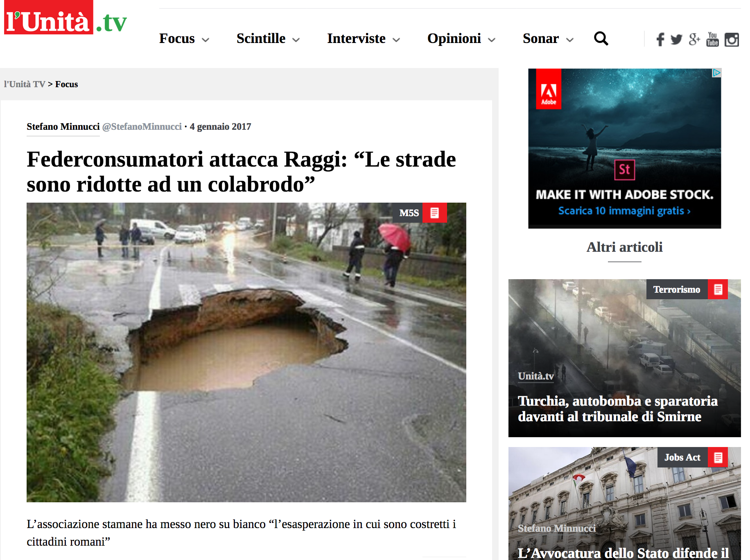Expand the Sonar menu chevron
This screenshot has height=560, width=750.
pyautogui.click(x=570, y=40)
